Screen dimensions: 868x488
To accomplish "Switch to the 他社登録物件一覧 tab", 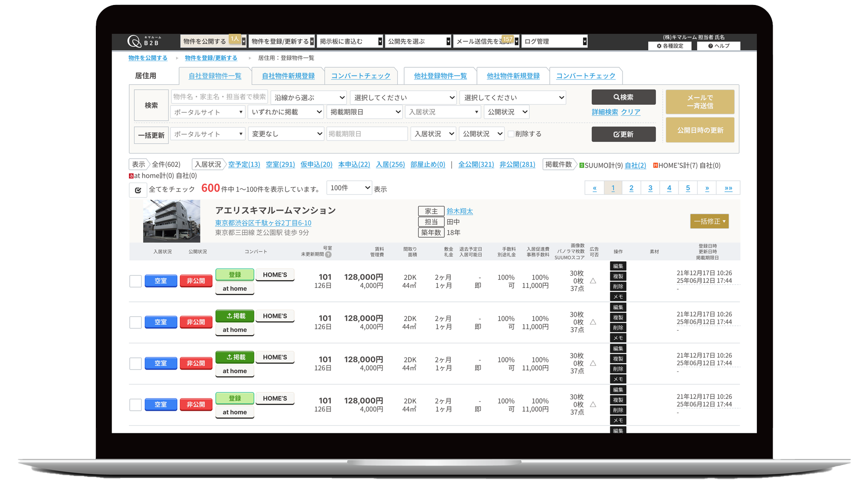I will click(x=439, y=76).
